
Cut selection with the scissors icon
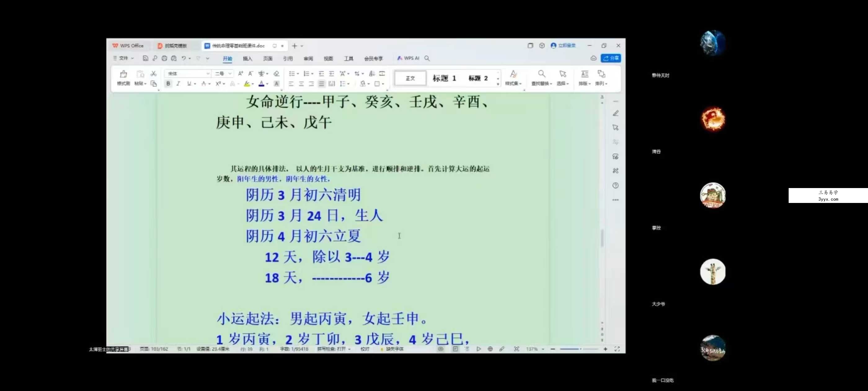pos(153,74)
